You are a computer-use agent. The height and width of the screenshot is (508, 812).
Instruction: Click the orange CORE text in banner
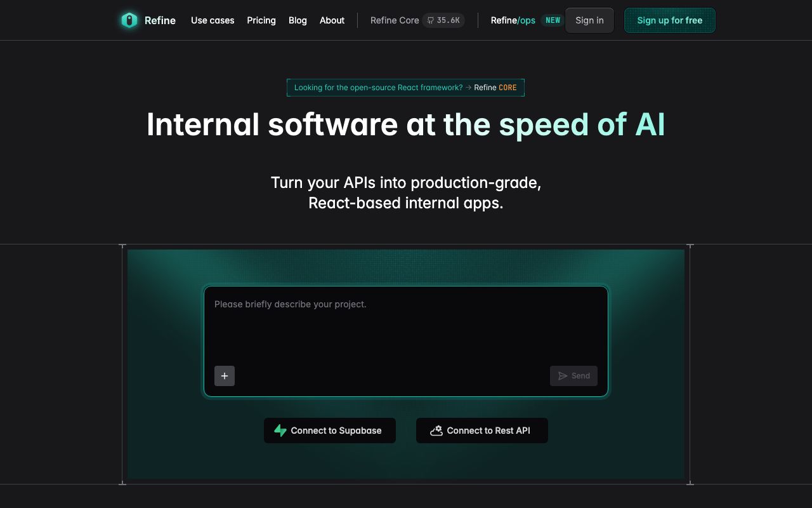coord(507,88)
